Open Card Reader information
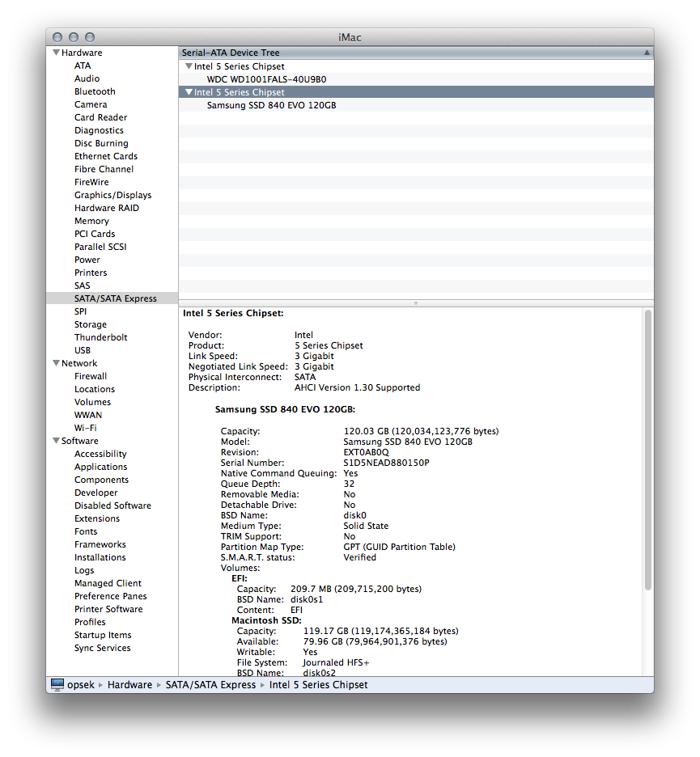 click(101, 117)
